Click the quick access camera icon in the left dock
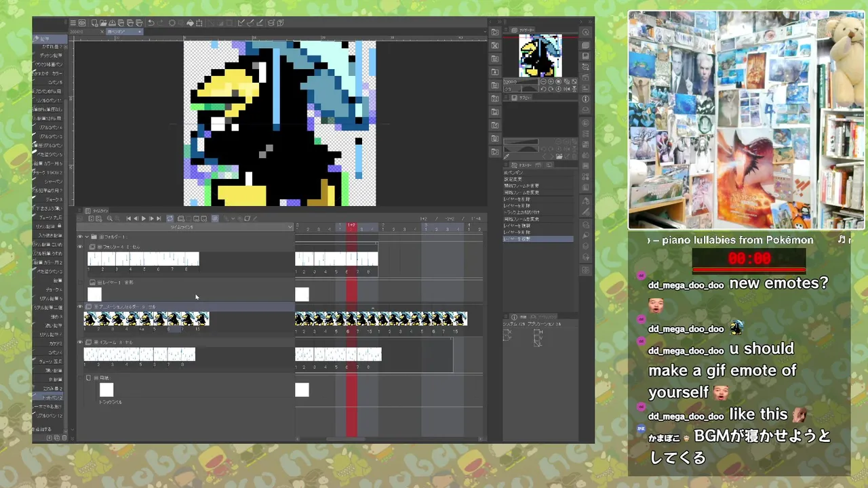The image size is (868, 488). click(494, 32)
